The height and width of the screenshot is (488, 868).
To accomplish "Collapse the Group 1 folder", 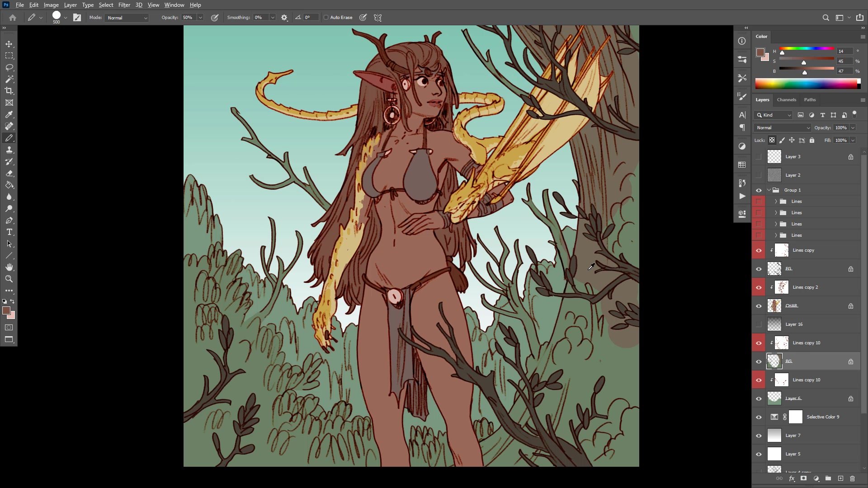I will pos(769,190).
